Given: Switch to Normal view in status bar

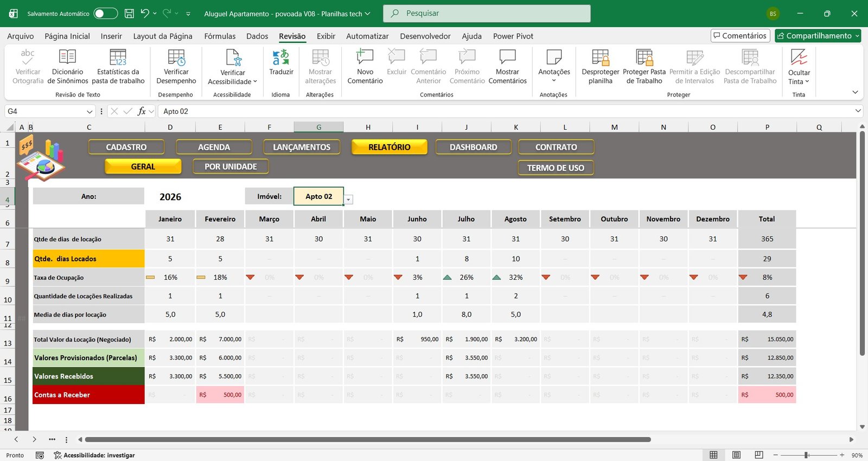Looking at the screenshot, I should 713,455.
